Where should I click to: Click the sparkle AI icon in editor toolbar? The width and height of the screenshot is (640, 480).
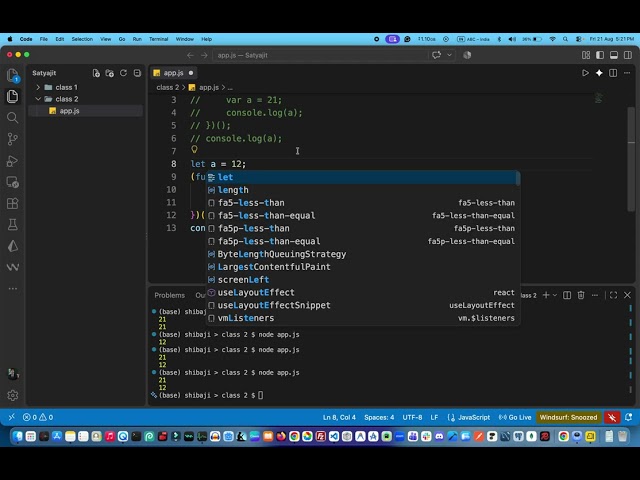coord(599,73)
